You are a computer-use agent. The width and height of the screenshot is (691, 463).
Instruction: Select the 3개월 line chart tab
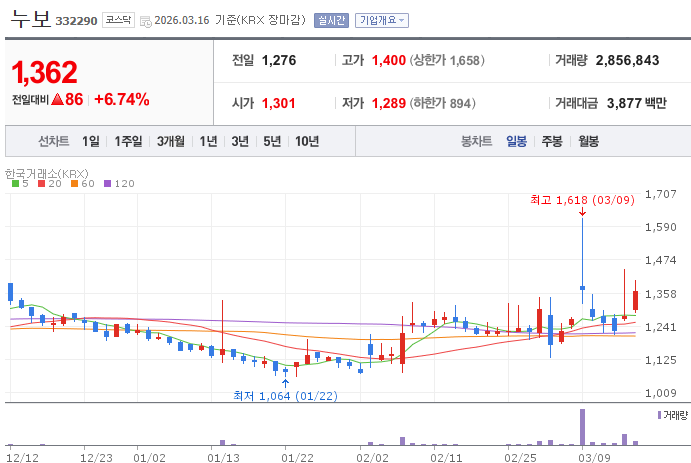(171, 141)
